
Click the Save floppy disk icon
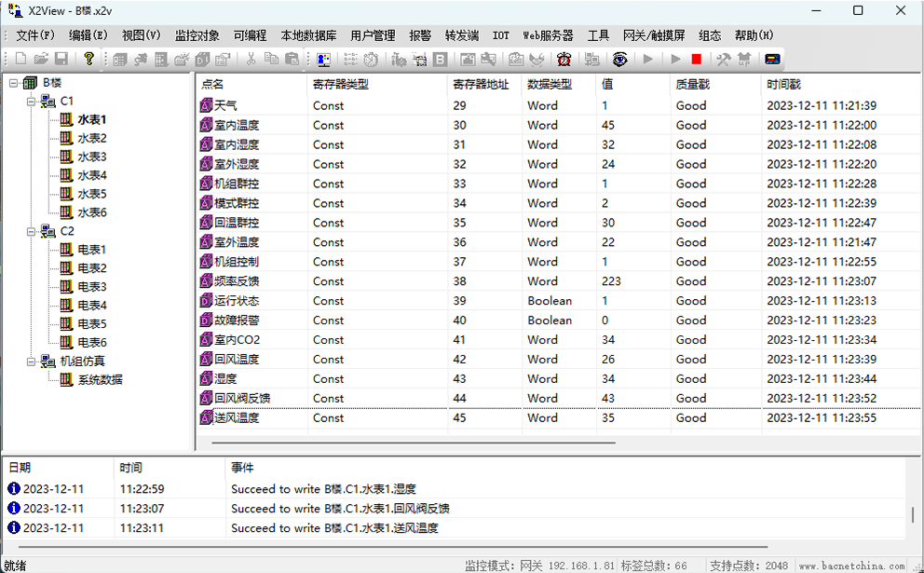click(x=61, y=59)
